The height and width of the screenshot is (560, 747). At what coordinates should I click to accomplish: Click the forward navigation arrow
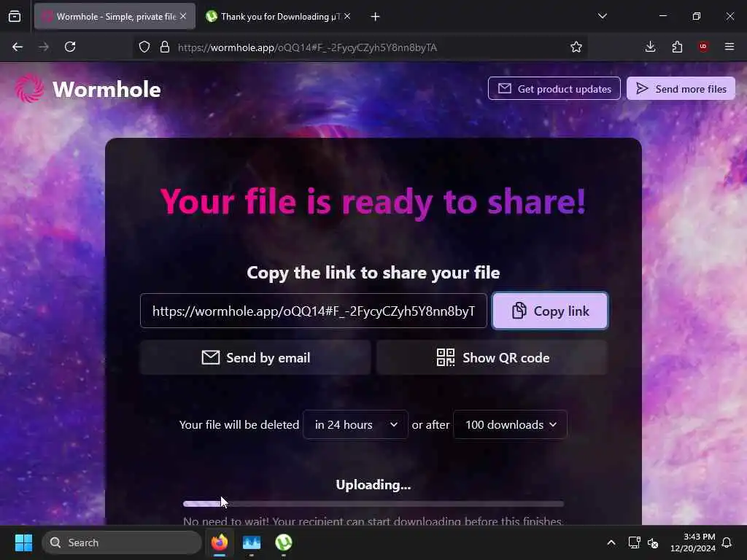(x=43, y=47)
